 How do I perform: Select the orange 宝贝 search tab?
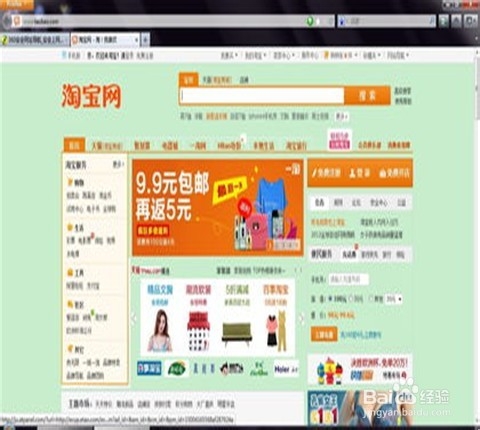pos(189,80)
